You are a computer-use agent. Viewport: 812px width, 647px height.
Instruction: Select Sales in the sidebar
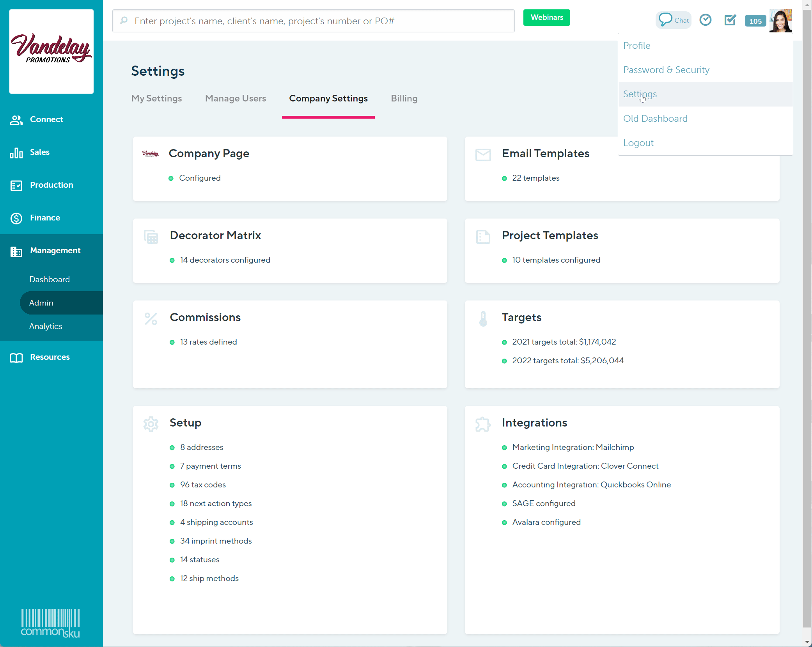(39, 152)
